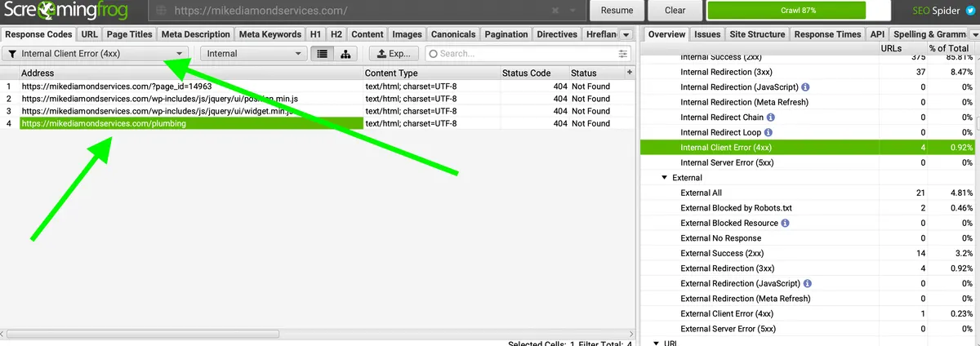Select row with widget.min.js address

(318, 111)
